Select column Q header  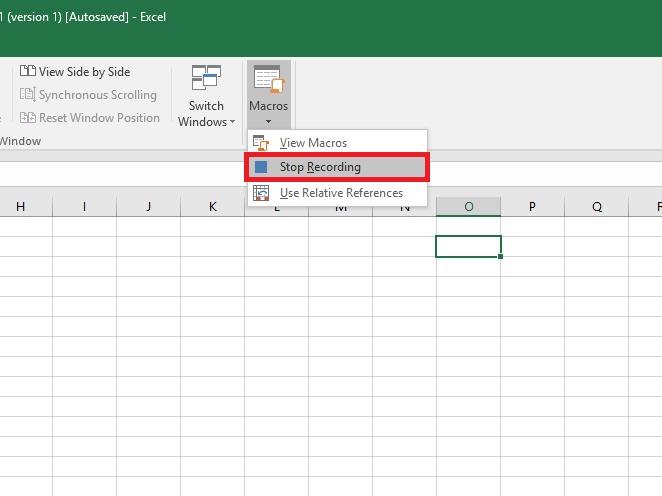click(597, 206)
